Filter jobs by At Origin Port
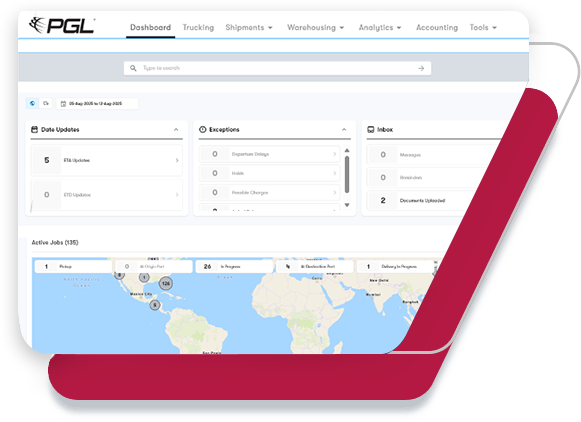Viewport: 581px width, 422px height. pyautogui.click(x=154, y=266)
